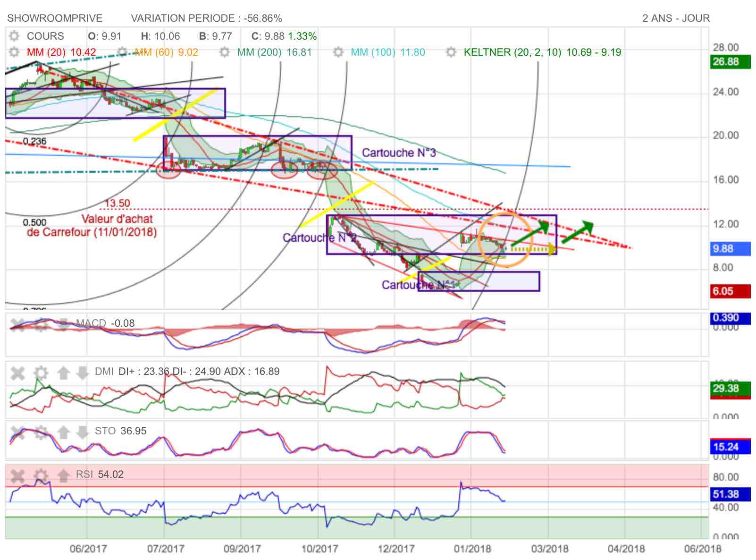Open STO panel settings gear
Viewport: 756px width, 560px height.
pyautogui.click(x=42, y=432)
